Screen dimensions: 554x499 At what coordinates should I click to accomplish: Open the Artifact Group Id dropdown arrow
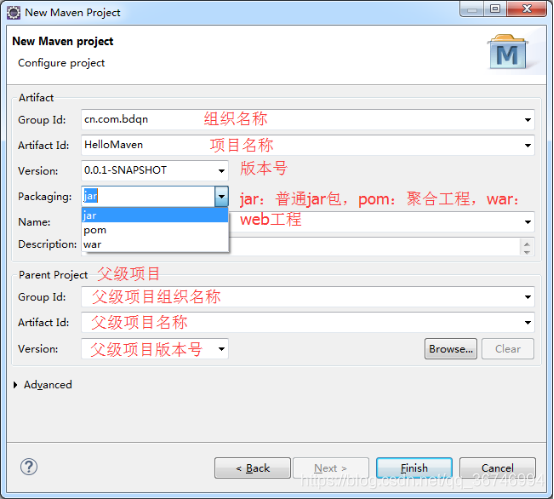click(x=528, y=120)
